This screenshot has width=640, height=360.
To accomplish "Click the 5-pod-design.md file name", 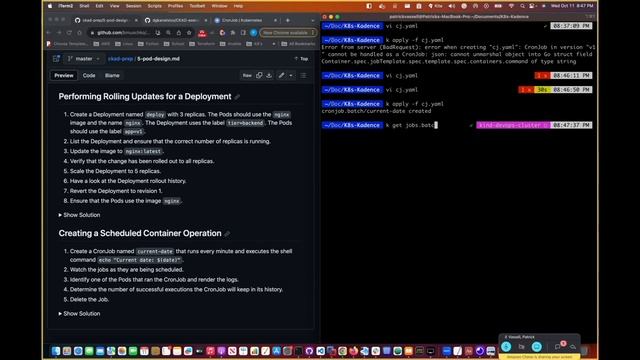I will click(158, 59).
